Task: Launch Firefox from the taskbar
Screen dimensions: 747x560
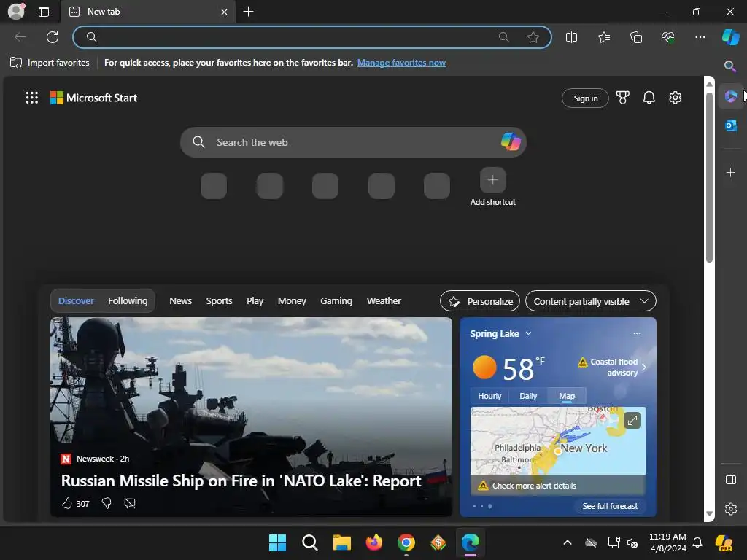Action: [x=374, y=542]
